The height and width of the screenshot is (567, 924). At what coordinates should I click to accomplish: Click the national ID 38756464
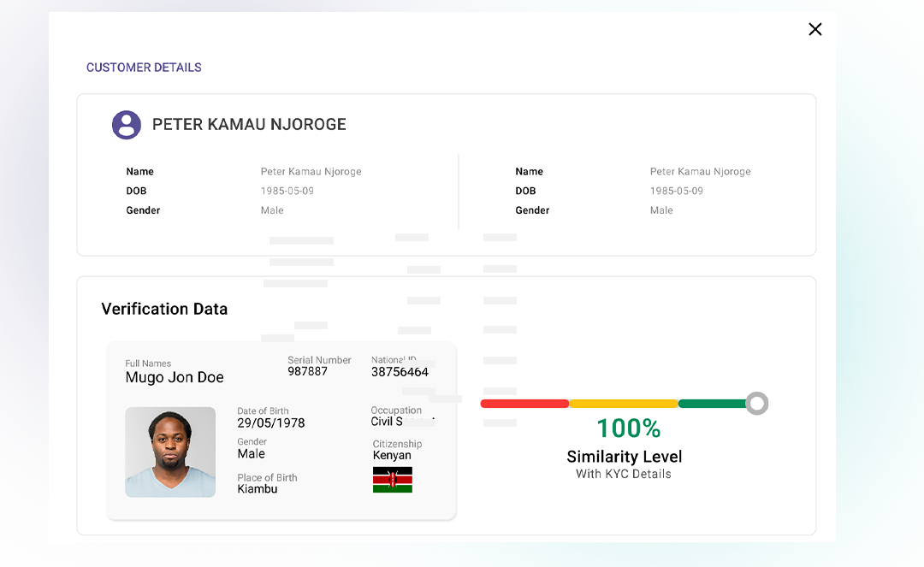(400, 372)
